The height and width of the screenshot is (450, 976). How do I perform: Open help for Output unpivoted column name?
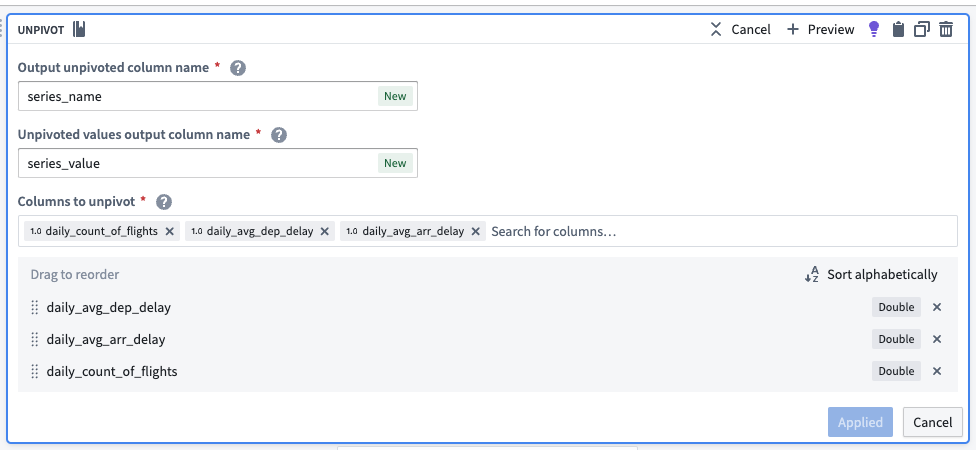(238, 68)
